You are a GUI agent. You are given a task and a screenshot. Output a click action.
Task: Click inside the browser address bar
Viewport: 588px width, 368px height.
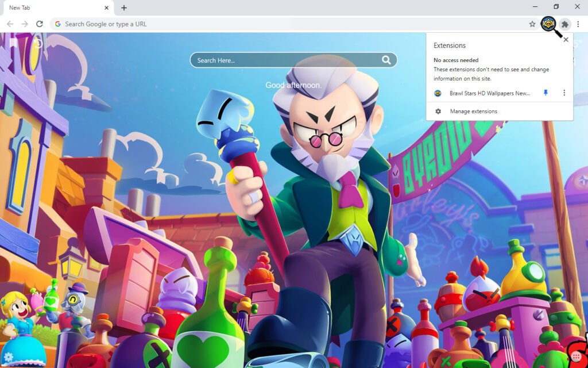(x=230, y=24)
